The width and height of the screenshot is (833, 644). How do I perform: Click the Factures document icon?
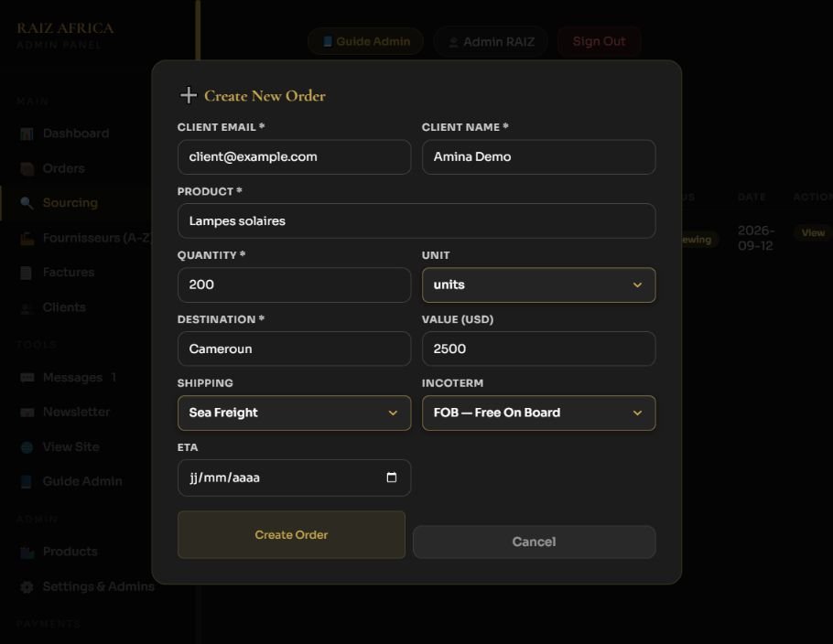point(26,273)
